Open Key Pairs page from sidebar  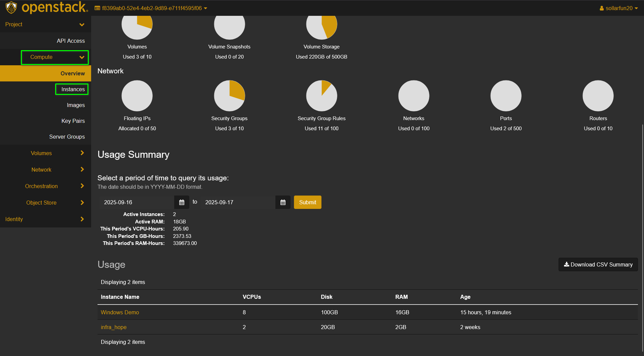pyautogui.click(x=73, y=121)
